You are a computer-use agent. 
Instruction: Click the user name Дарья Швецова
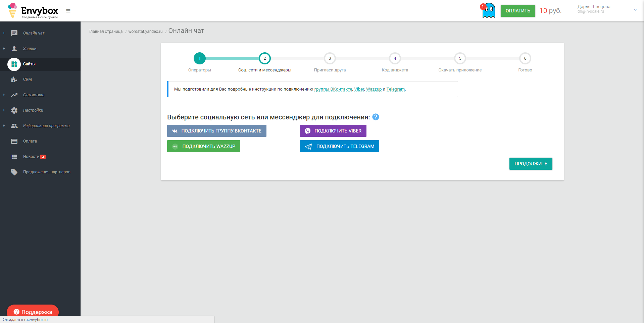594,7
